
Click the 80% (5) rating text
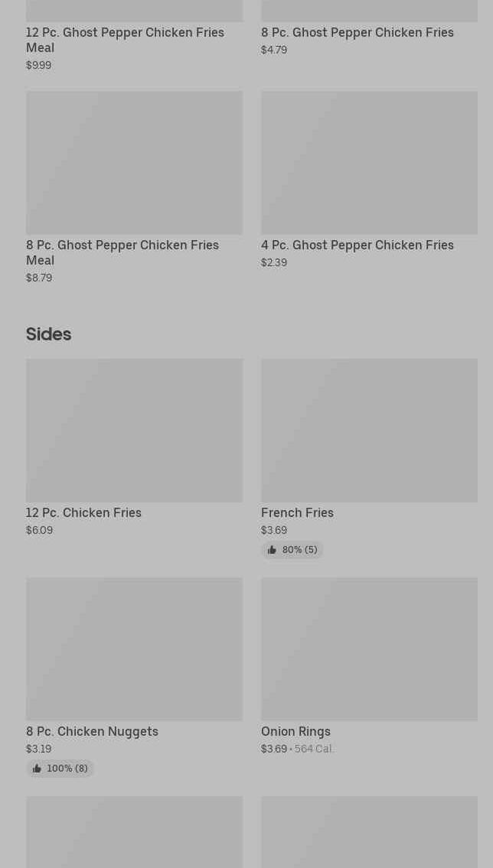click(x=299, y=550)
